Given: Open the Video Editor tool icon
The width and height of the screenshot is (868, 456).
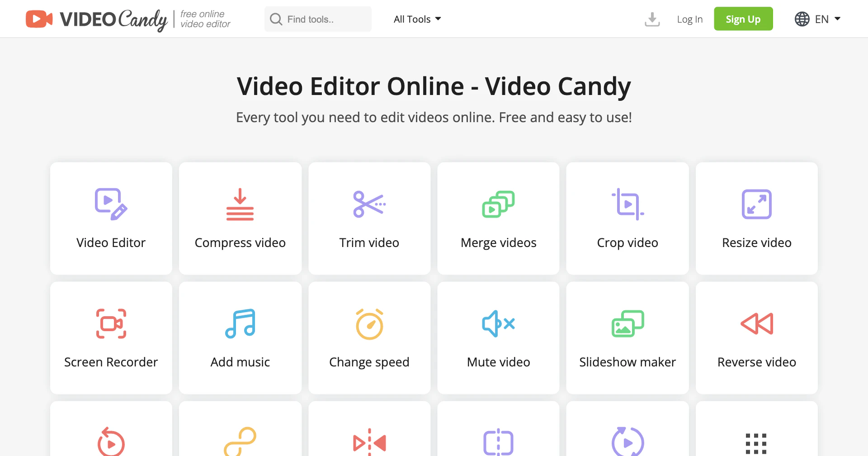Looking at the screenshot, I should point(111,204).
